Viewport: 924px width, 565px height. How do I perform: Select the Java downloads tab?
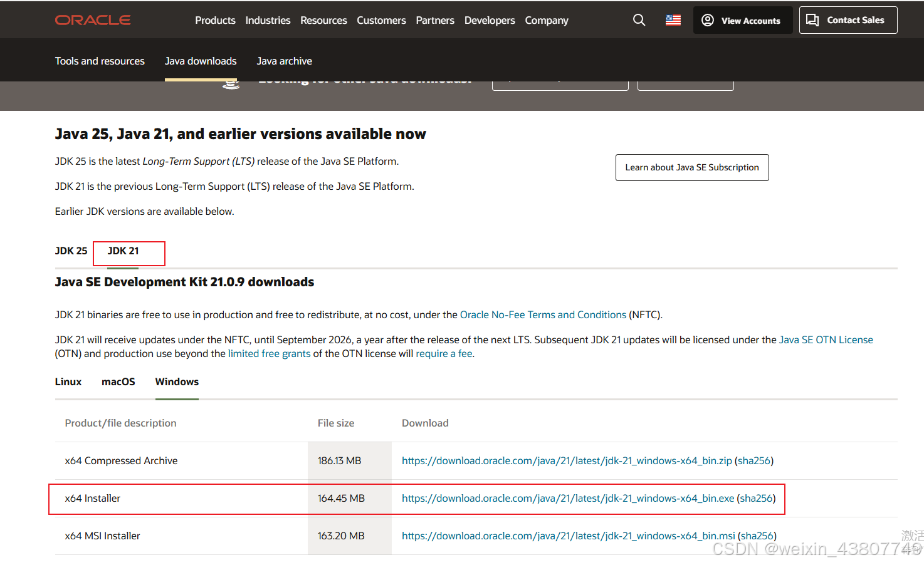pyautogui.click(x=201, y=61)
